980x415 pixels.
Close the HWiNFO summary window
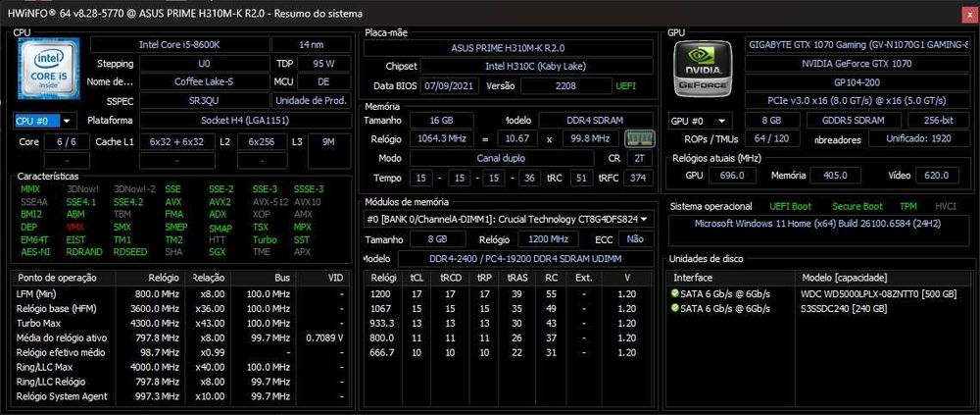(x=969, y=13)
